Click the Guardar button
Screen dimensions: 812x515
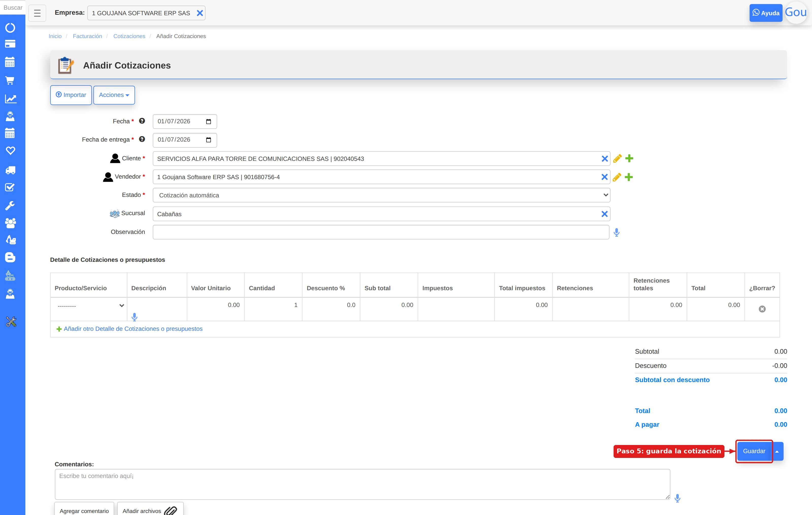pyautogui.click(x=754, y=451)
